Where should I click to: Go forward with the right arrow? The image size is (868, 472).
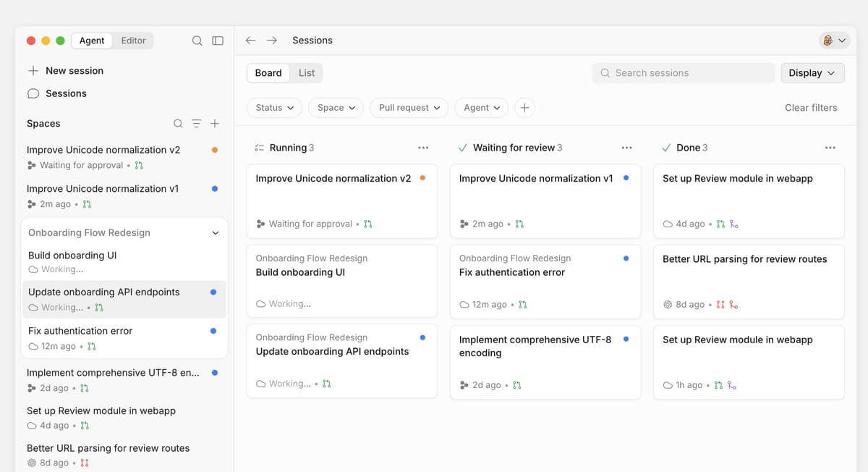[272, 41]
